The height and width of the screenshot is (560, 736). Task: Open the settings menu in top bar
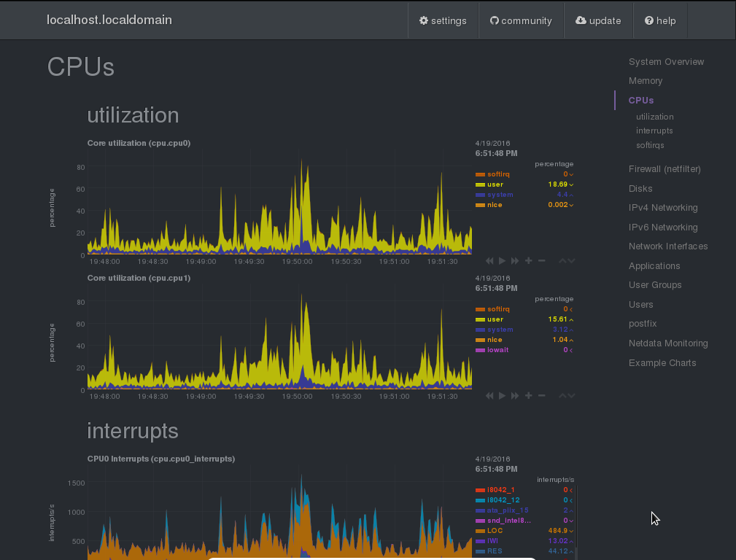(x=443, y=20)
